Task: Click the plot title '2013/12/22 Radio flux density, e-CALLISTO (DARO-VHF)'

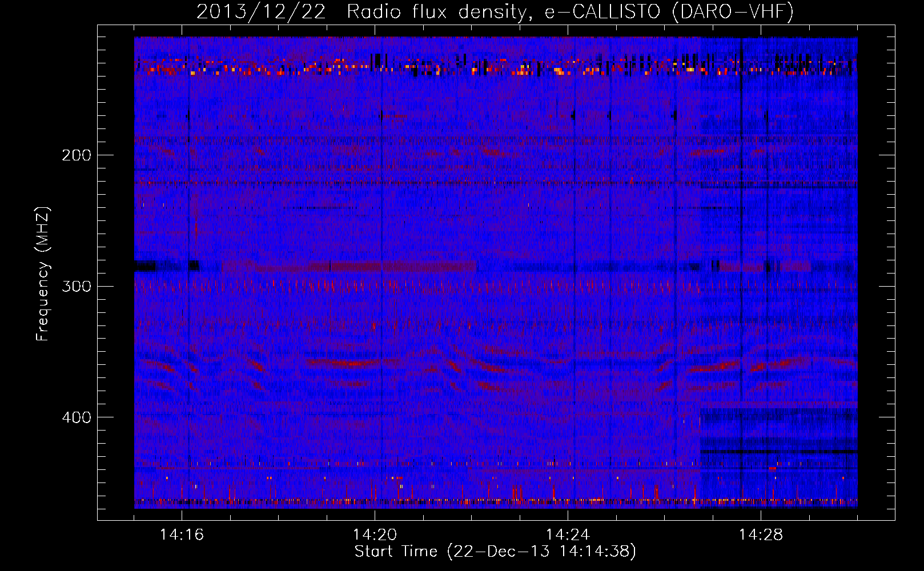Action: (x=495, y=12)
